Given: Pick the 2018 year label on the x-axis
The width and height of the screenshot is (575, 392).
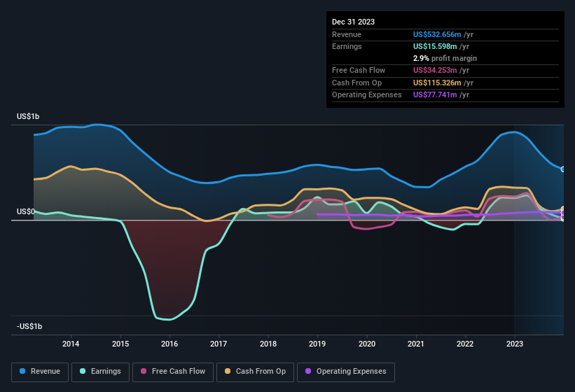Looking at the screenshot, I should click(268, 344).
